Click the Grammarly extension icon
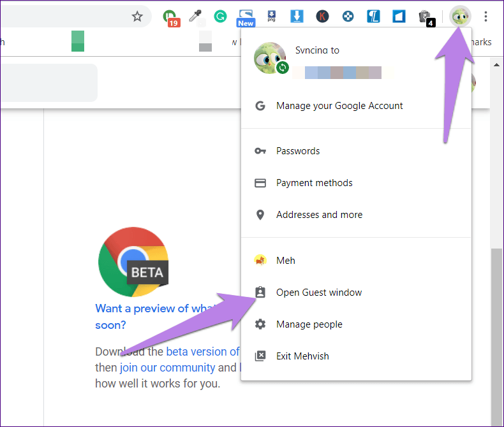The image size is (504, 427). coord(220,17)
